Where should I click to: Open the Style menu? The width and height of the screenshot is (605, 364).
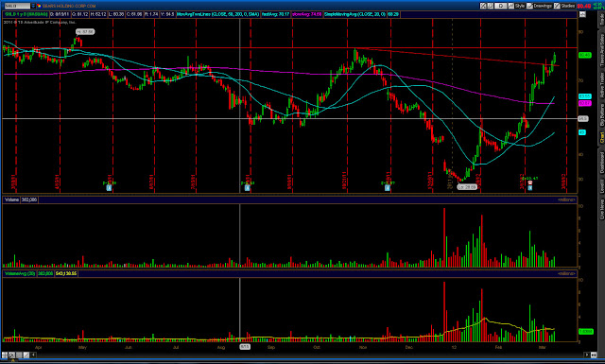click(517, 6)
